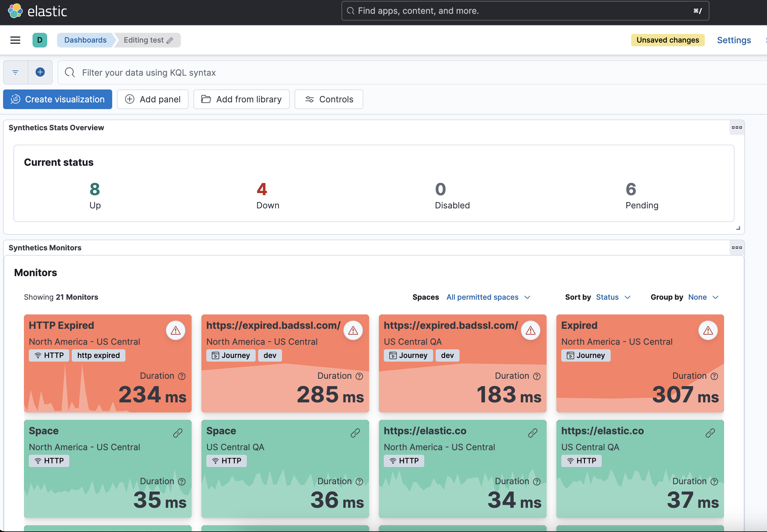The image size is (767, 532).
Task: Focus the Find apps, content search field
Action: 525,11
